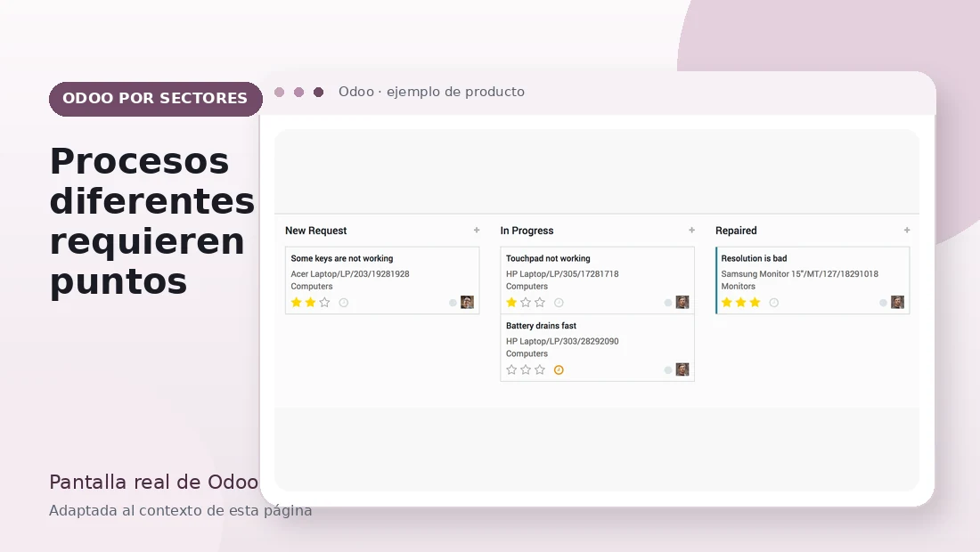
Task: Set first star on Some keys card
Action: point(297,302)
